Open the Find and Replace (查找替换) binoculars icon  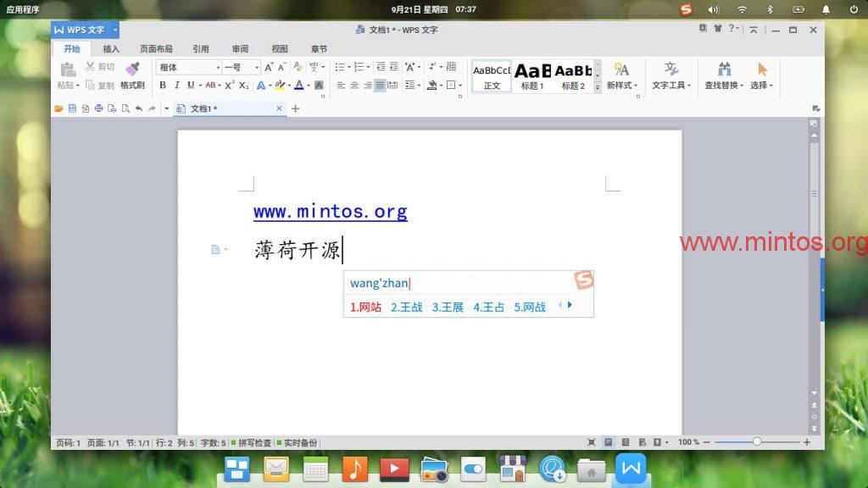pos(724,69)
